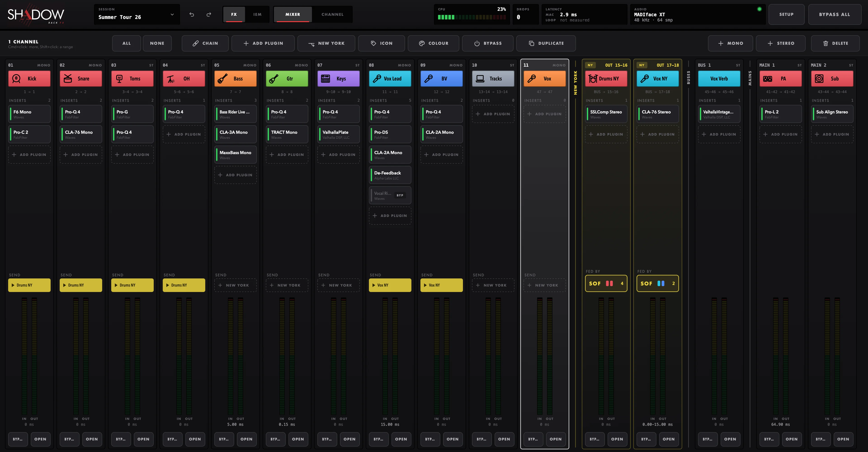Image resolution: width=868 pixels, height=452 pixels.
Task: Toggle the BYP badge on Vocal Rider
Action: click(x=400, y=195)
